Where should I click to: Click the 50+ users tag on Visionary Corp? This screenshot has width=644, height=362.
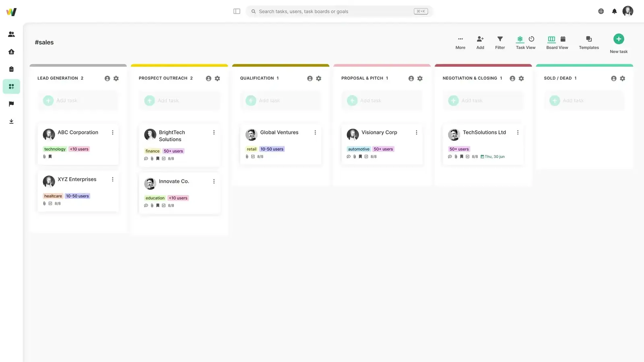(383, 149)
